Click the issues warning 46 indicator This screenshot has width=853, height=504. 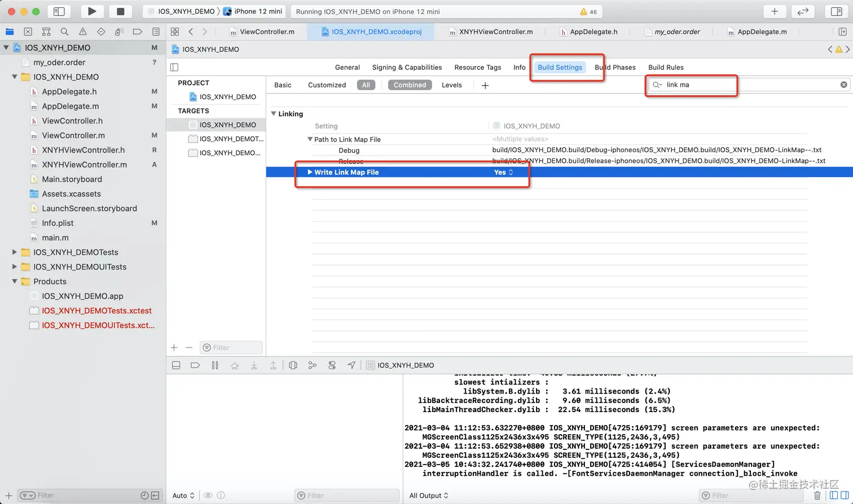(588, 11)
